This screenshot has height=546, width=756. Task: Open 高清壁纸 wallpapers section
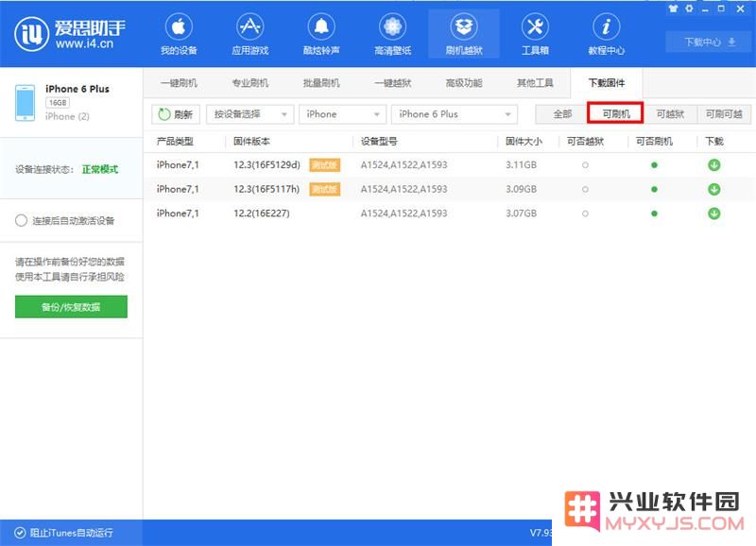(392, 34)
